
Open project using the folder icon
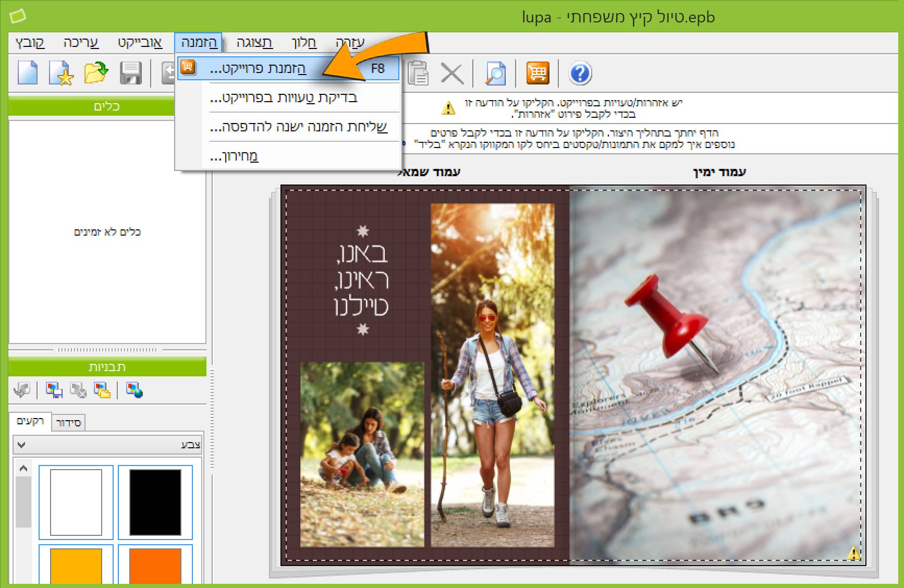95,73
